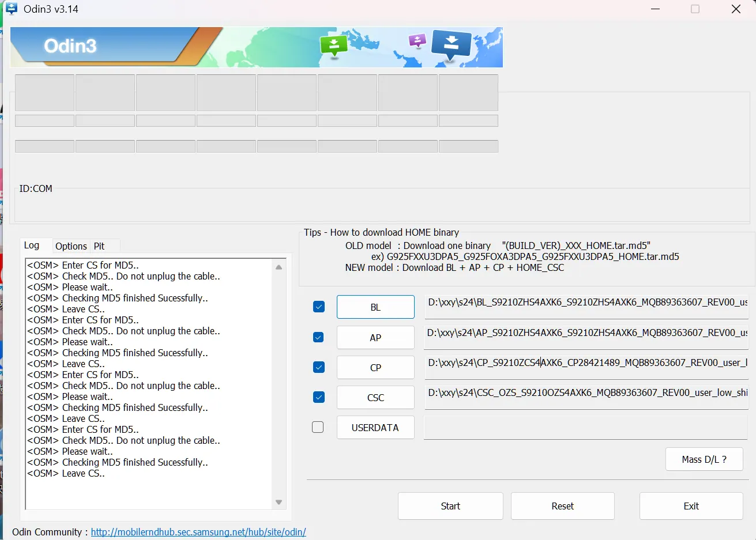Select the Log tab
Viewport: 756px width, 540px height.
(x=32, y=246)
